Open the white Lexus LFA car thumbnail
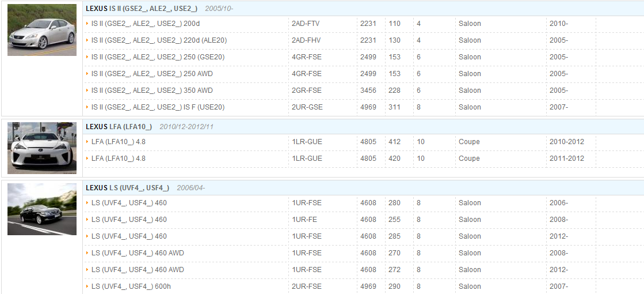644x294 pixels. coord(42,148)
